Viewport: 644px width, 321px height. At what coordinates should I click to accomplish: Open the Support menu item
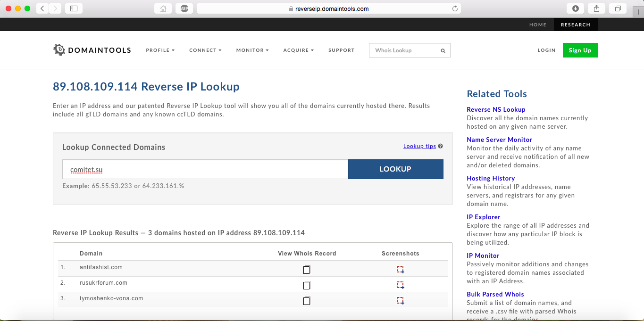coord(341,50)
